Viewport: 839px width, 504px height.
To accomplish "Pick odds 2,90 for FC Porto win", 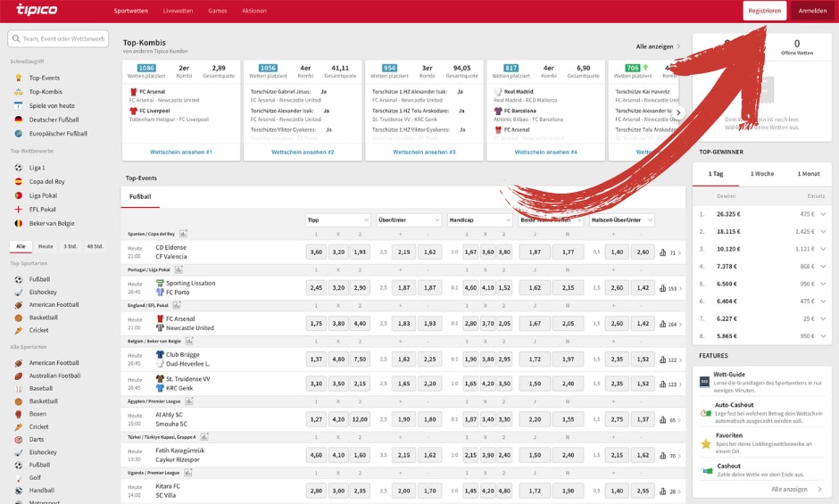I will [x=360, y=288].
